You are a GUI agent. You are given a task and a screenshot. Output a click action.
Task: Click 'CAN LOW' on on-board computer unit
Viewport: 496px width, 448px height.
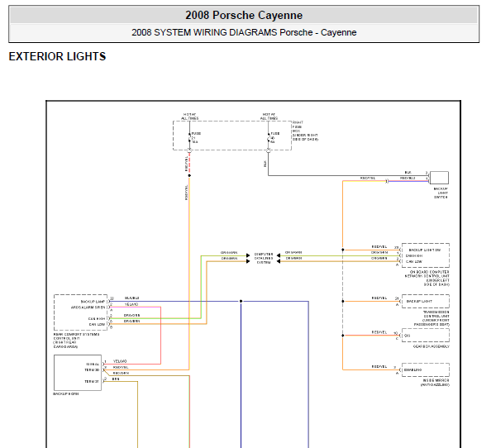pos(414,262)
